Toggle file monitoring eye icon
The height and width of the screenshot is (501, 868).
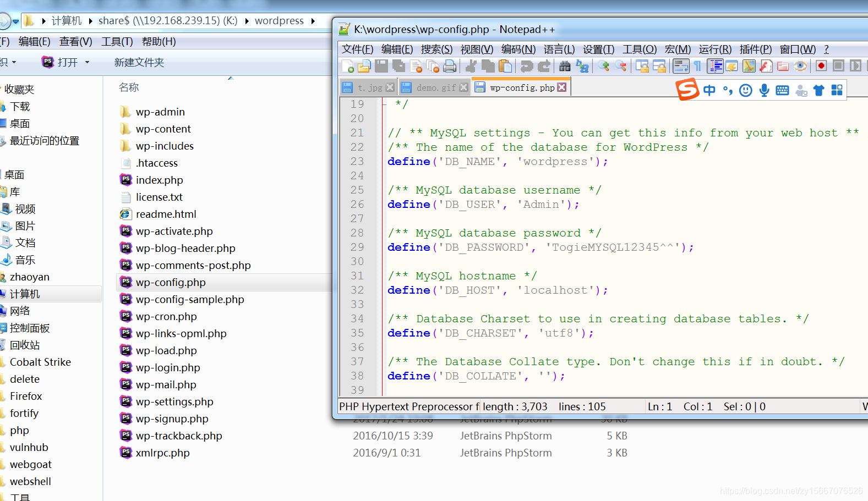click(800, 67)
